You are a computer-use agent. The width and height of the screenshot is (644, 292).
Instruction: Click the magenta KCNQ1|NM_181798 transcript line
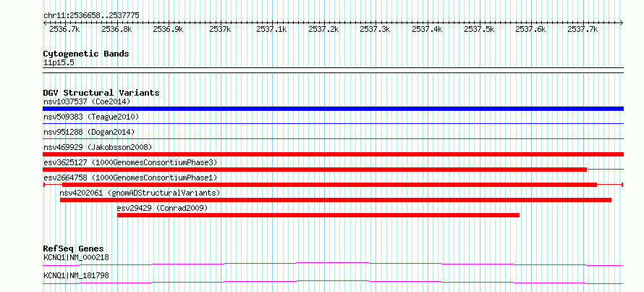point(333,282)
